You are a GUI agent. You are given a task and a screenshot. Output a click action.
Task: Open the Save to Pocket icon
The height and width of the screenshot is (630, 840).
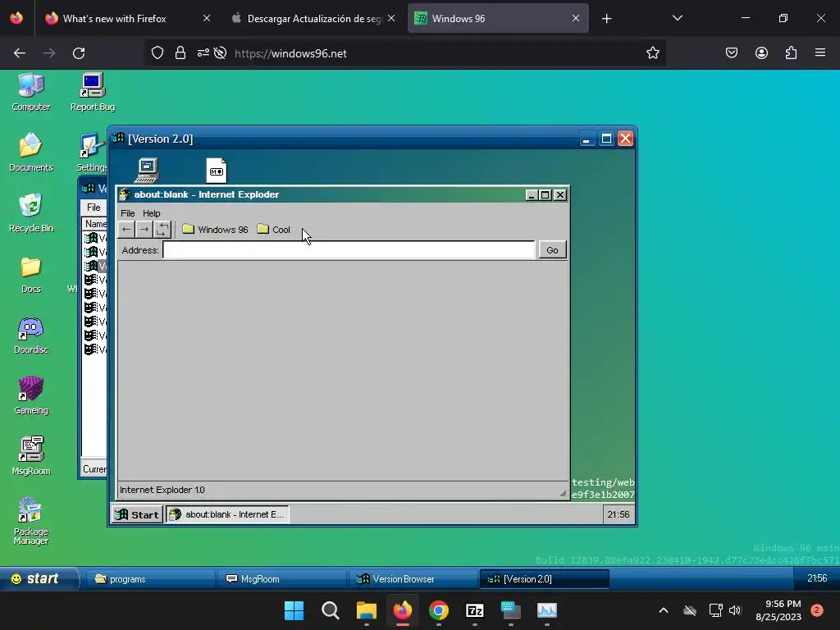tap(732, 53)
